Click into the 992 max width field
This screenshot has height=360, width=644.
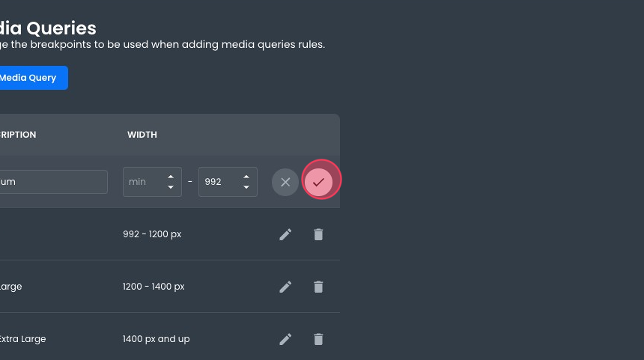coord(219,182)
